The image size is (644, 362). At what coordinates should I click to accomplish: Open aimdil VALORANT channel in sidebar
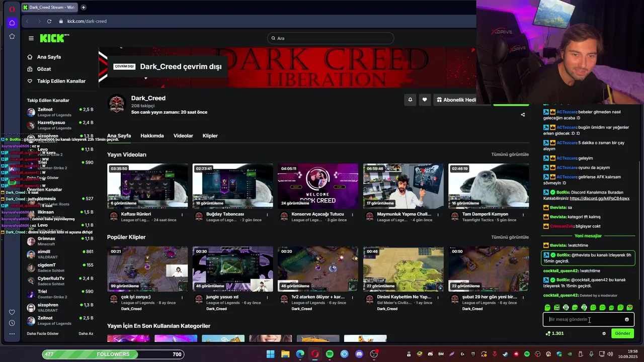pos(60,254)
